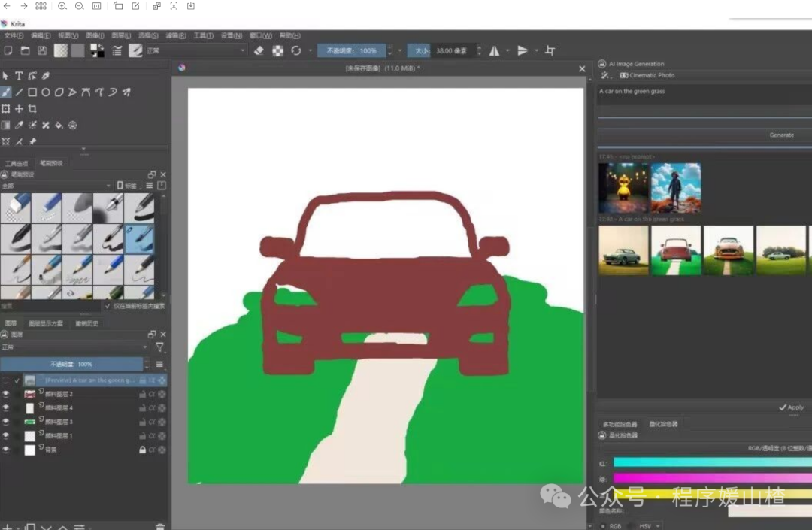Screen dimensions: 812x530
Task: Toggle the Eraser mode icon
Action: tap(259, 50)
